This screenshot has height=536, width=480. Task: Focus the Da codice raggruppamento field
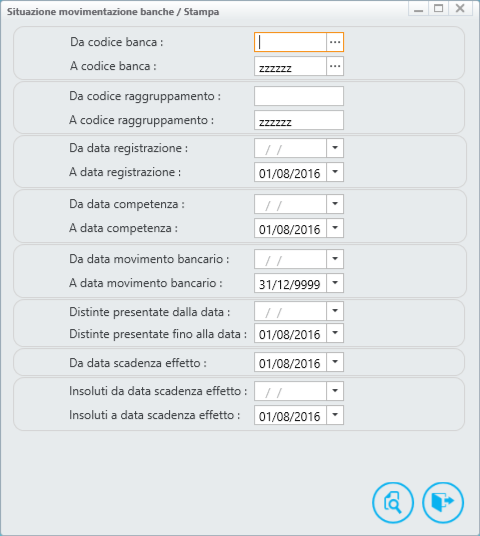(x=299, y=96)
